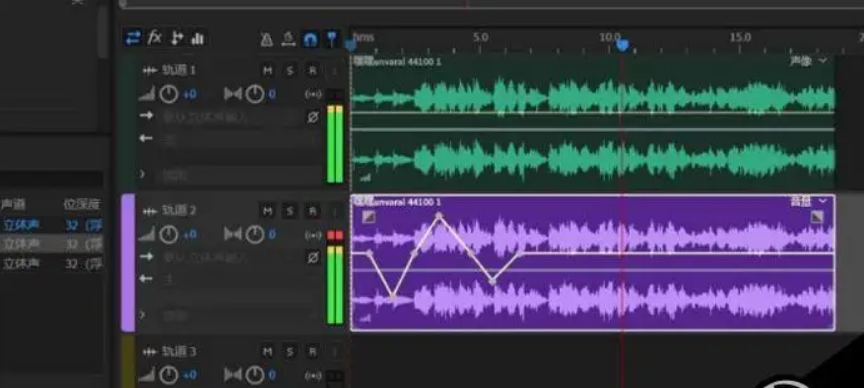Toggle the magnet snapping icon
Screen dimensions: 864x388
pos(310,39)
